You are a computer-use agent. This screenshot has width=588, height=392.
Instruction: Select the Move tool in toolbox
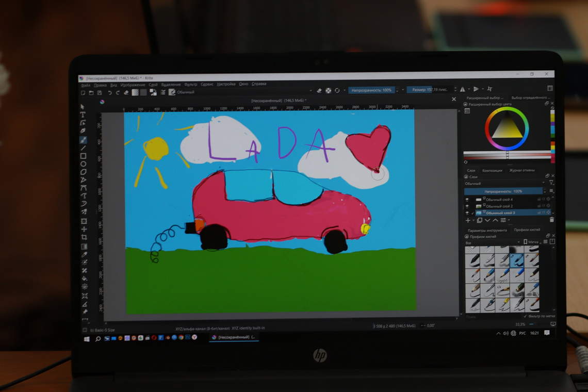84,229
